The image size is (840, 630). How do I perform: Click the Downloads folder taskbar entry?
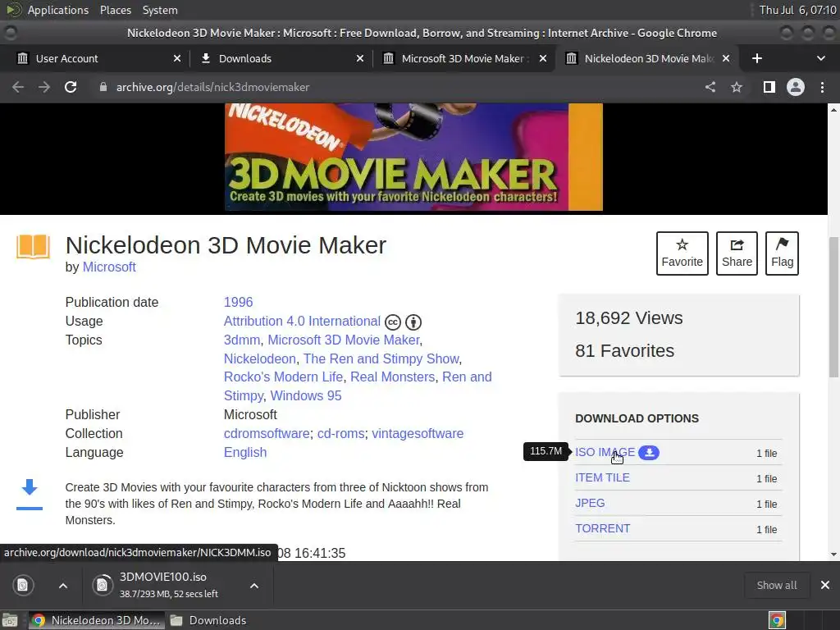208,620
